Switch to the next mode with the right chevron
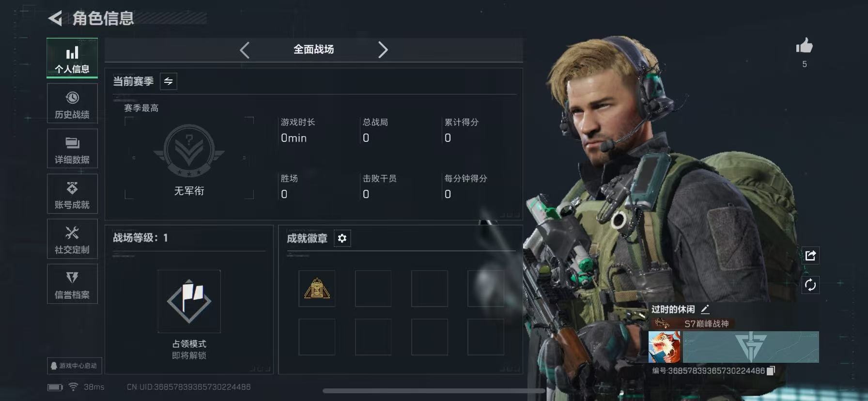This screenshot has width=868, height=401. point(383,50)
